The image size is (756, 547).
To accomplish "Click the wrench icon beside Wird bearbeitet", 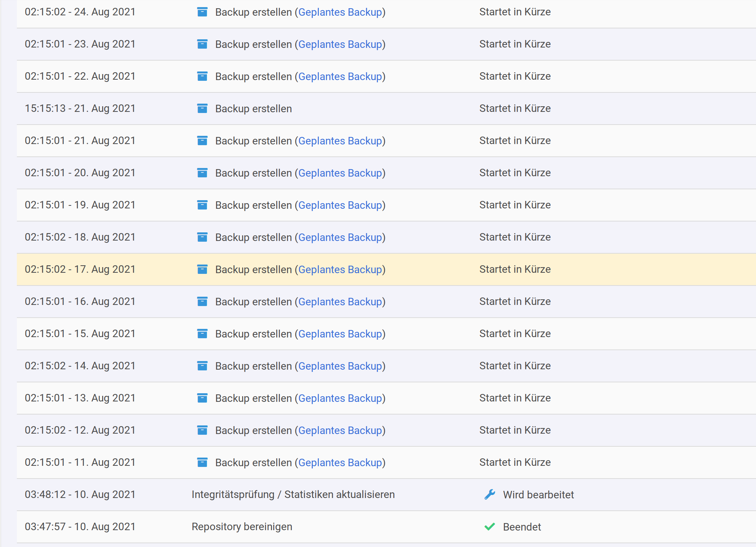I will pos(490,495).
